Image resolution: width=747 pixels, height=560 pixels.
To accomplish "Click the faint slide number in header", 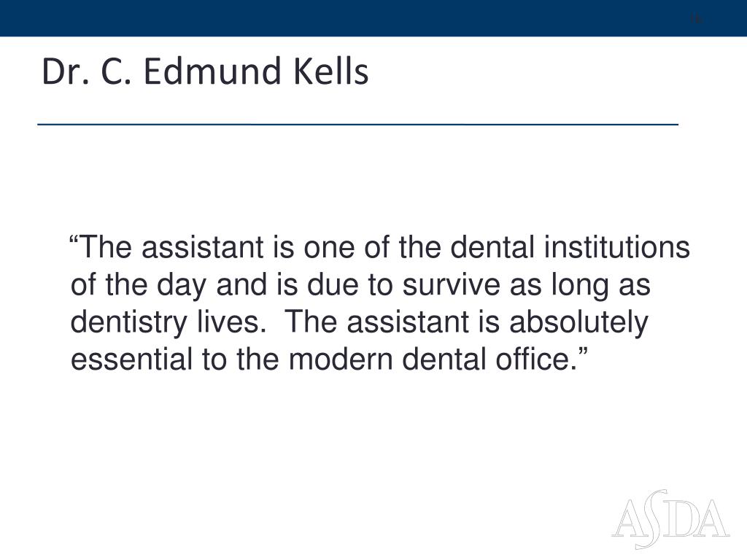I will click(x=696, y=19).
